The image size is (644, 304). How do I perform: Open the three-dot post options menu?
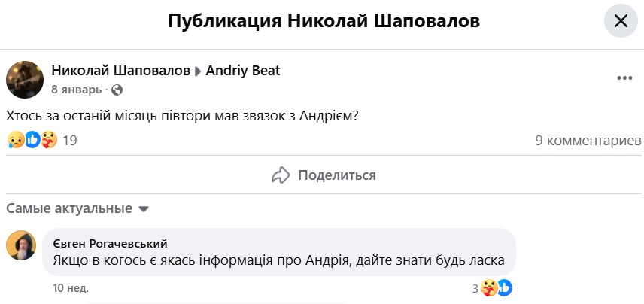[624, 78]
